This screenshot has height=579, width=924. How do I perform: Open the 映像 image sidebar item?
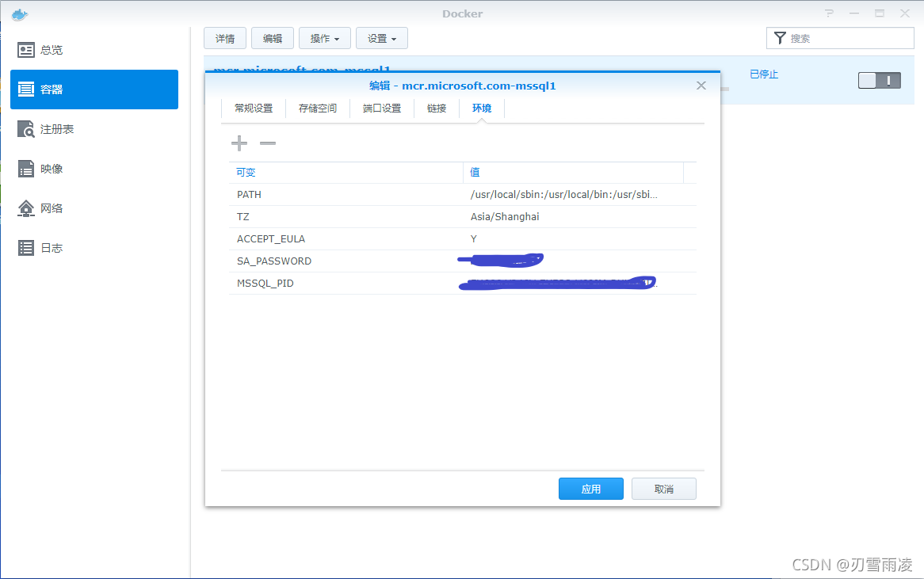pos(94,169)
